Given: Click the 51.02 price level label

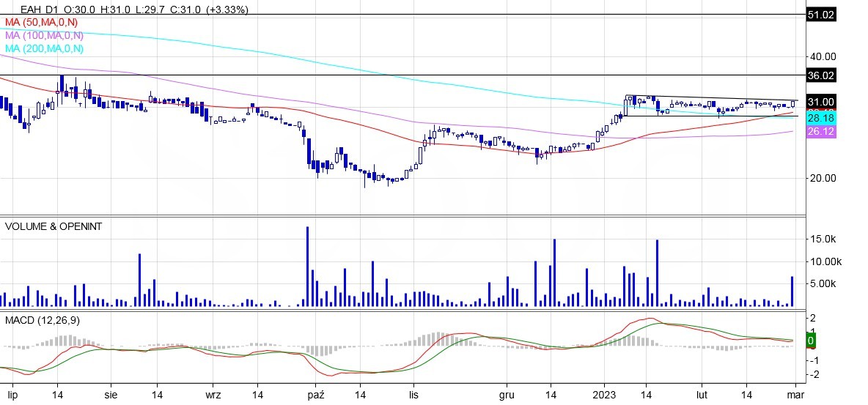Looking at the screenshot, I should 820,15.
